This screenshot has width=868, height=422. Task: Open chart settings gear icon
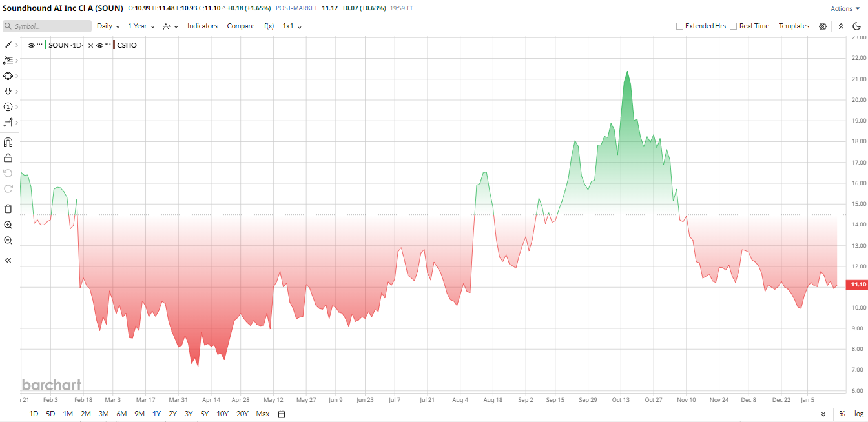point(823,26)
